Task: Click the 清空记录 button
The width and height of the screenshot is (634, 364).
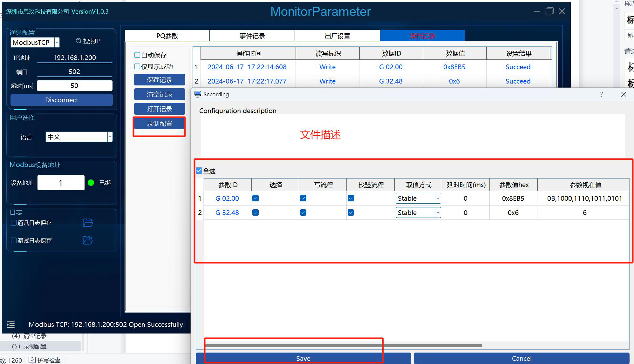Action: pyautogui.click(x=160, y=94)
